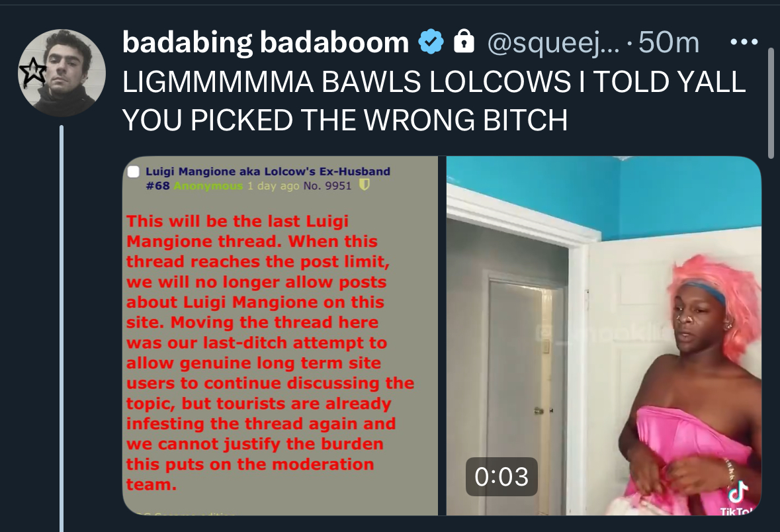Click the display name badabing badaboom
Viewport: 780px width, 532px height.
(266, 42)
